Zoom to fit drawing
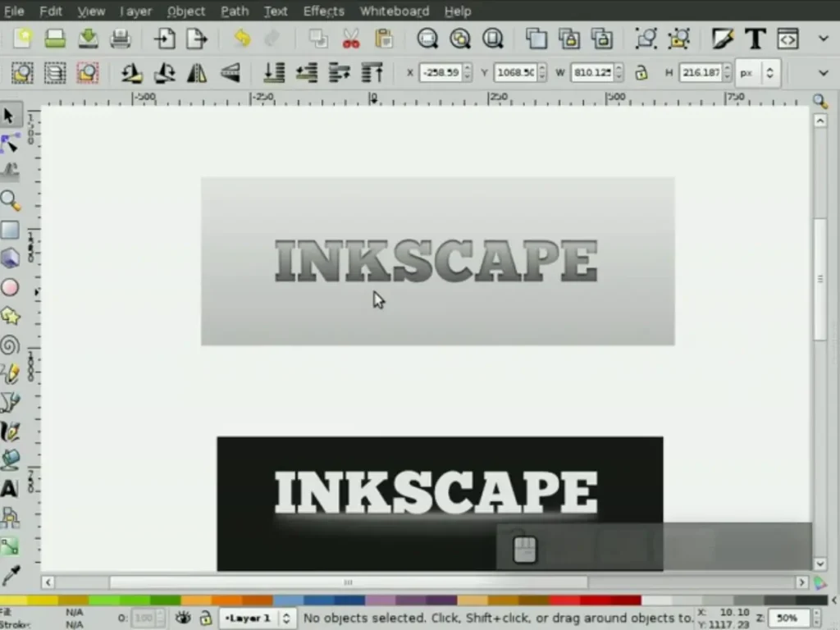The image size is (840, 630). click(460, 39)
